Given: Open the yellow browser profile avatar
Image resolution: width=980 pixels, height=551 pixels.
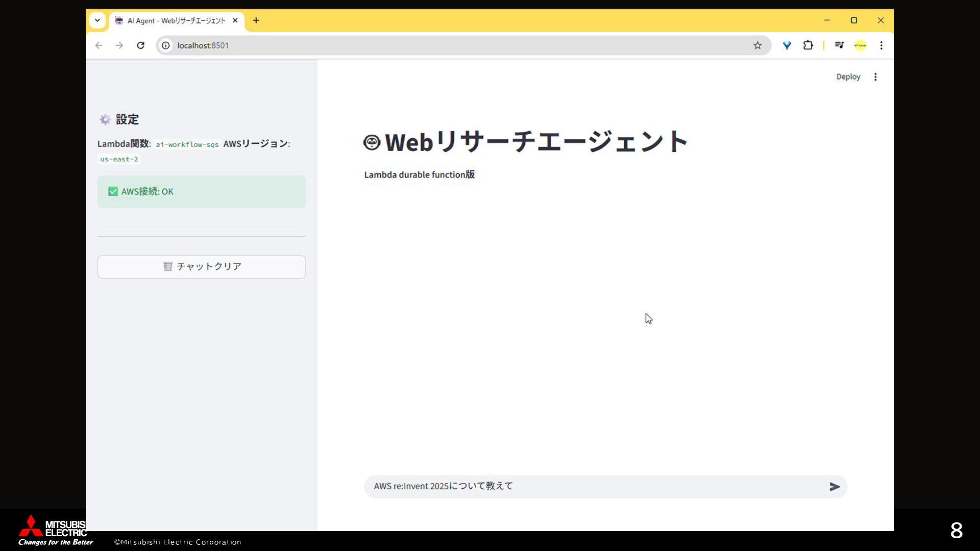Looking at the screenshot, I should [861, 45].
